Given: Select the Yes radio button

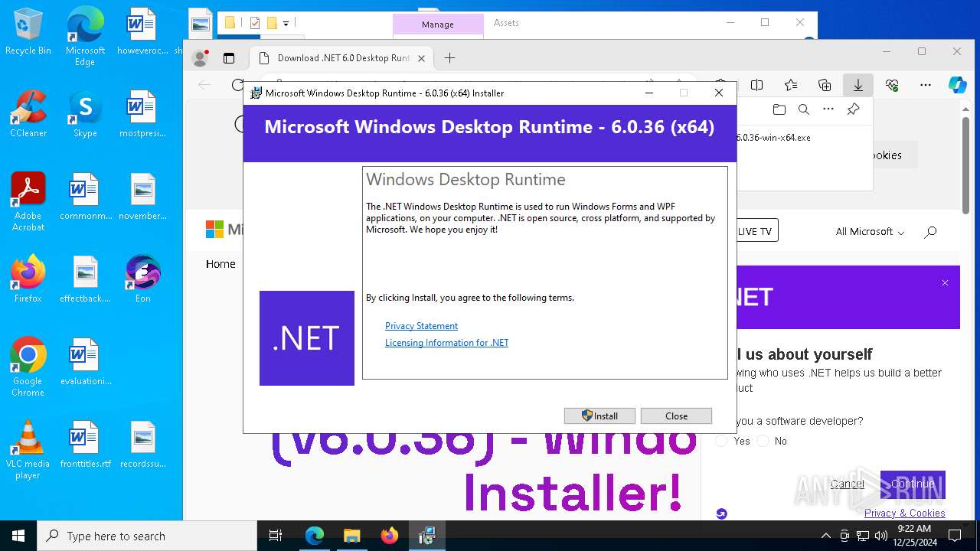Looking at the screenshot, I should pos(721,441).
